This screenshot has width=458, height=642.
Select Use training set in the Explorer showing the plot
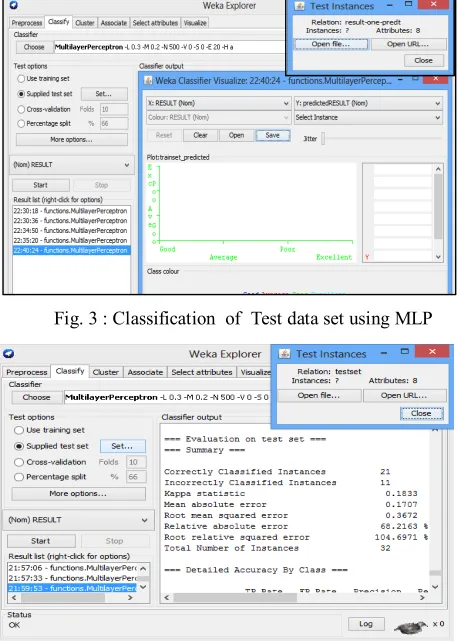[21, 78]
